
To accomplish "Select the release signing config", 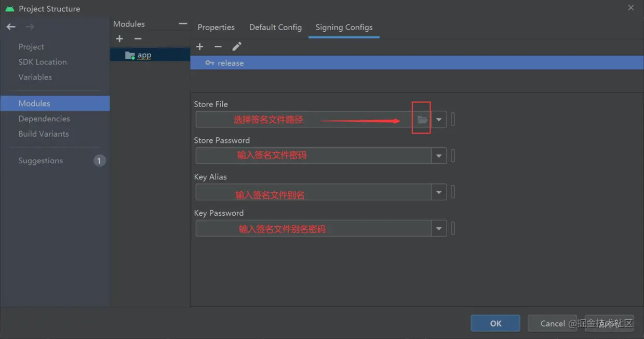I will pyautogui.click(x=417, y=63).
